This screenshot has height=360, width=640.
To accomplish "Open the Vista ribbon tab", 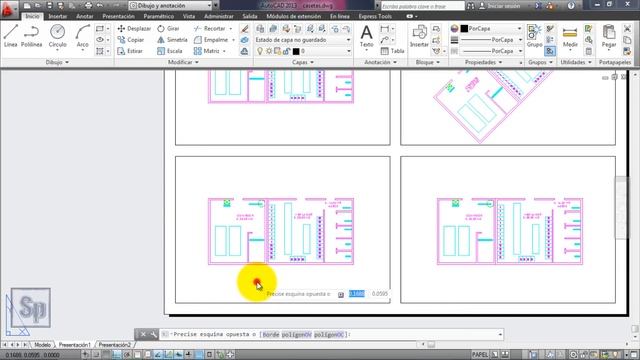I will point(189,16).
